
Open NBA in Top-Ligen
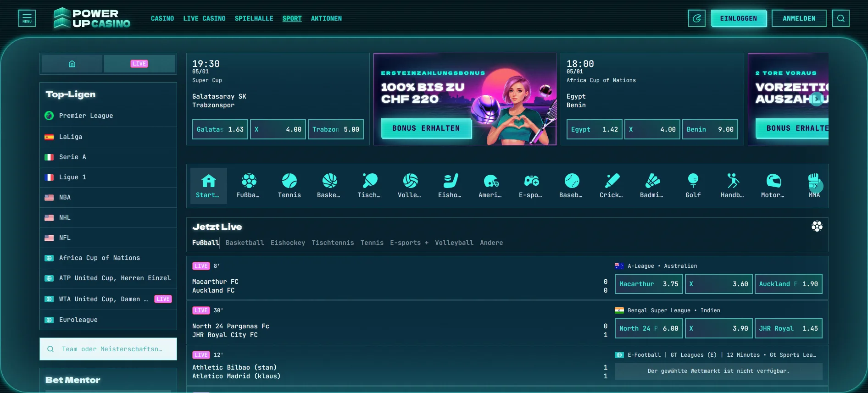pyautogui.click(x=108, y=197)
